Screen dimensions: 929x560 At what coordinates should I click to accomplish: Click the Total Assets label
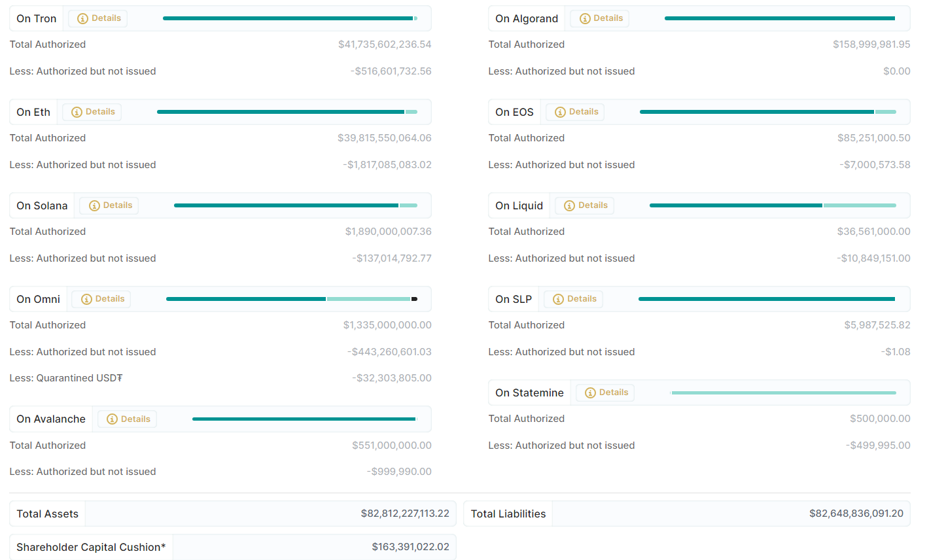47,514
